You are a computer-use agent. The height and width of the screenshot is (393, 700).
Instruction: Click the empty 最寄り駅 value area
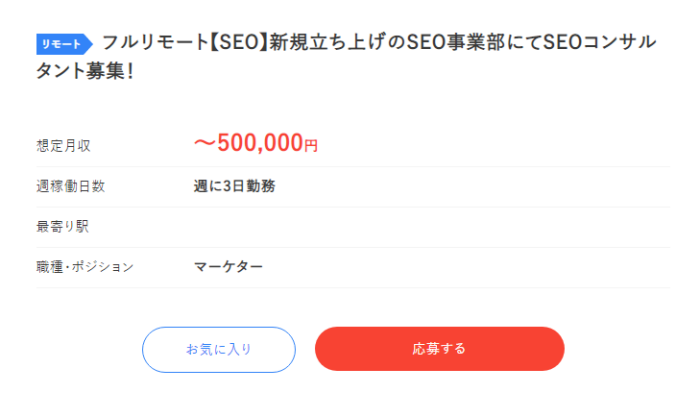[x=431, y=227]
